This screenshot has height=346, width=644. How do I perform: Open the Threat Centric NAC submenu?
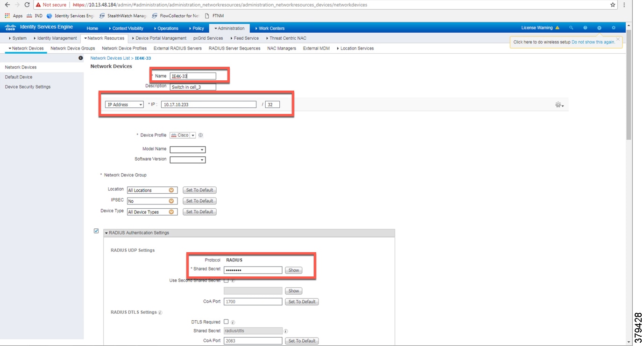tap(286, 38)
